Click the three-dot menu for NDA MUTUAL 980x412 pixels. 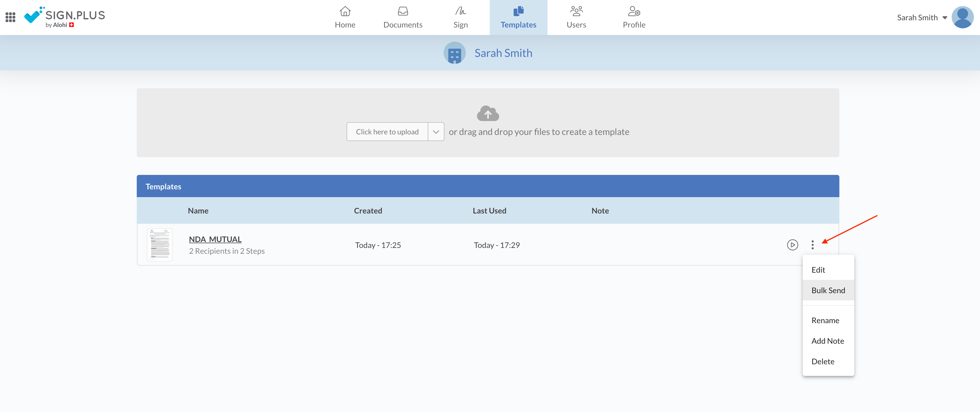click(811, 244)
